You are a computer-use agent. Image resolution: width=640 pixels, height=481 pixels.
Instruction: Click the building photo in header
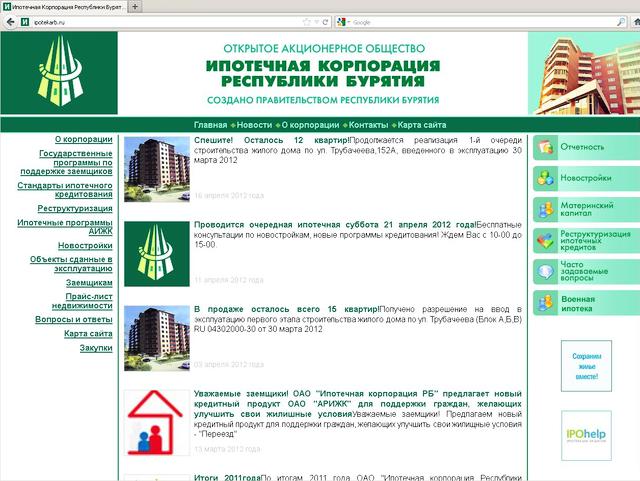click(x=584, y=73)
